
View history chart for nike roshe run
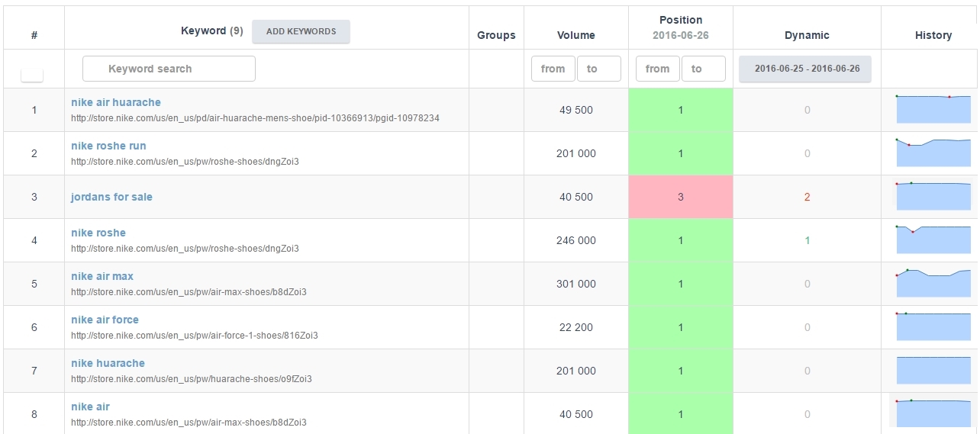[933, 153]
